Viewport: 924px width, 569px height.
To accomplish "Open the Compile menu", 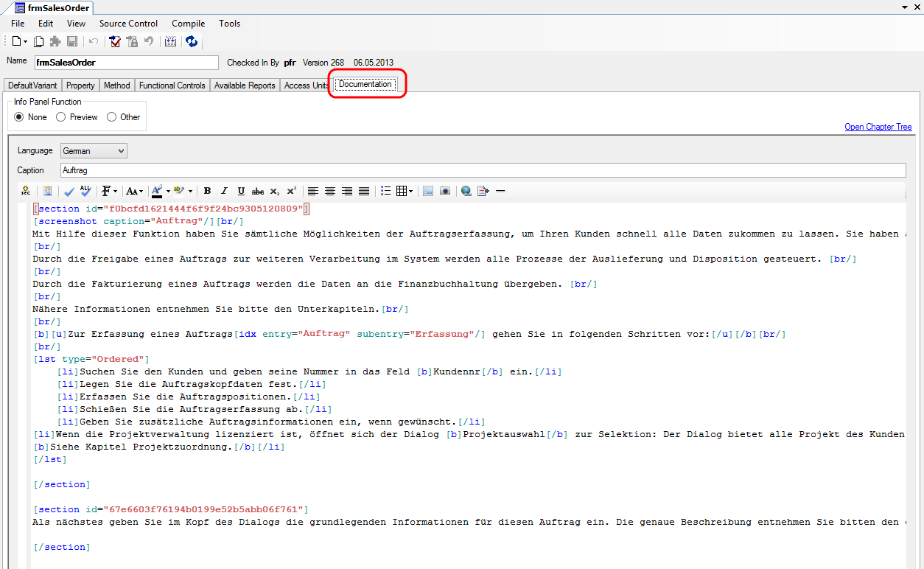I will point(189,24).
